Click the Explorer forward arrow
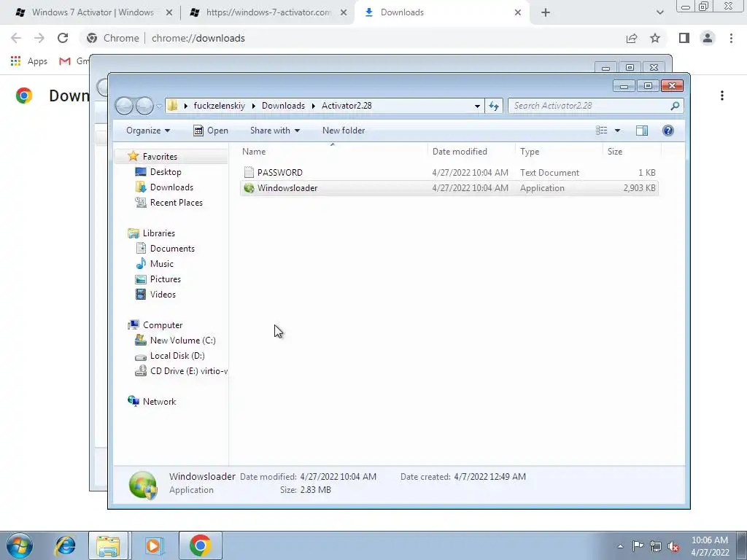Image resolution: width=747 pixels, height=560 pixels. pyautogui.click(x=144, y=106)
